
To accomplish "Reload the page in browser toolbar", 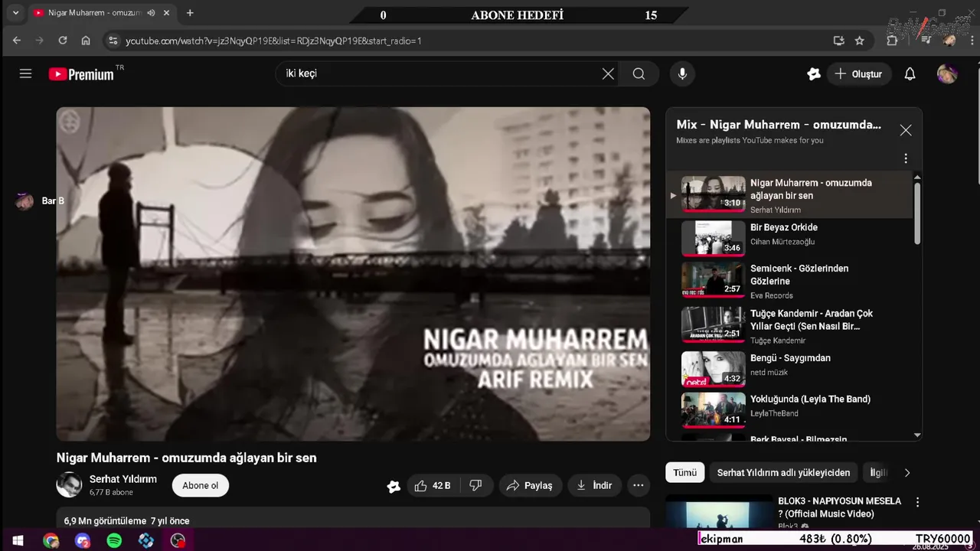I will coord(63,41).
